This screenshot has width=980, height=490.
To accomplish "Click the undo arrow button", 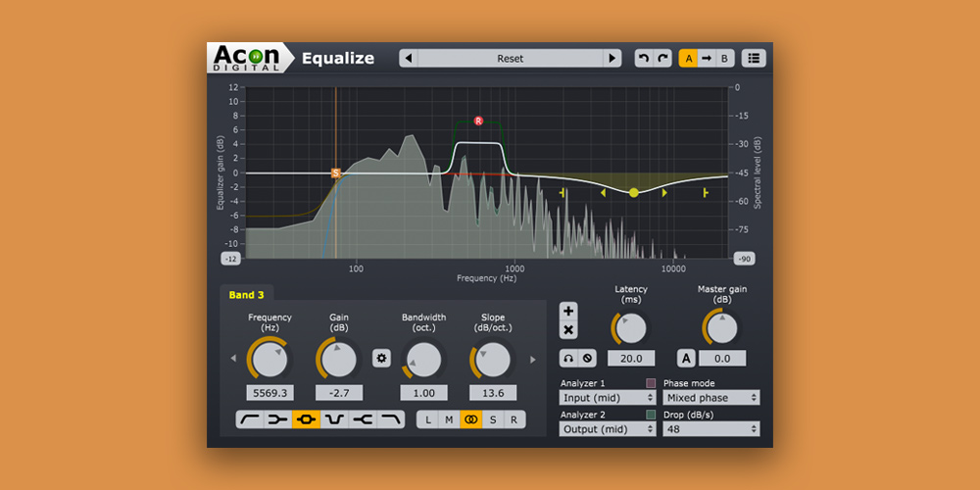I will click(644, 58).
